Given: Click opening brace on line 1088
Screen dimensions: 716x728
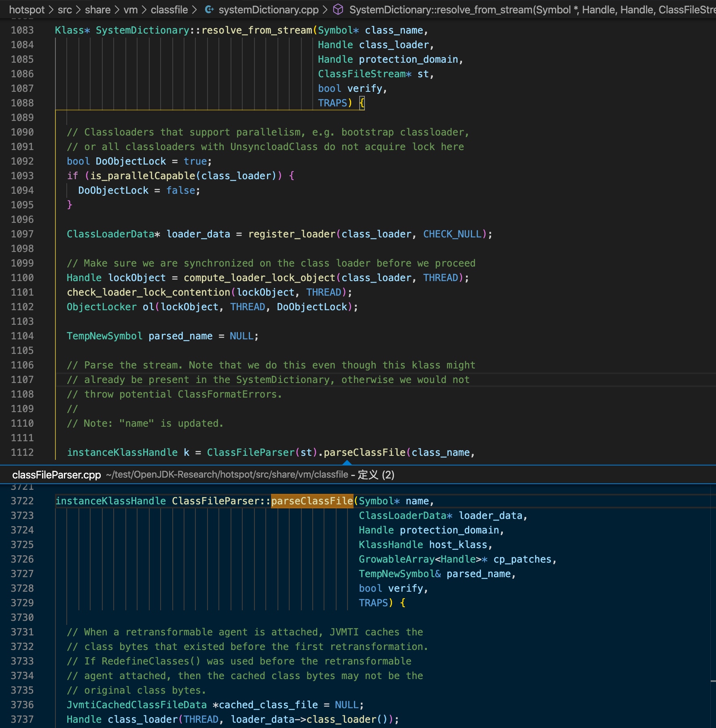Looking at the screenshot, I should coord(362,103).
